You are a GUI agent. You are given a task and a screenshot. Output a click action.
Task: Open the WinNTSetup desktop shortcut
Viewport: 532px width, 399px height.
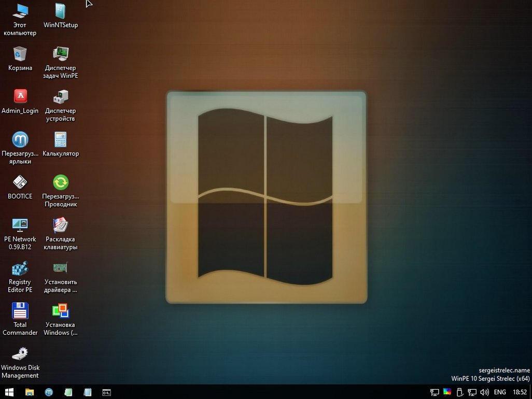(x=61, y=11)
